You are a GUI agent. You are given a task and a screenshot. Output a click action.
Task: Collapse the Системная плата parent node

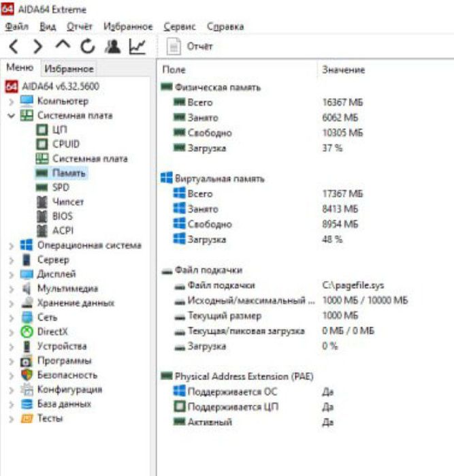[x=11, y=116]
